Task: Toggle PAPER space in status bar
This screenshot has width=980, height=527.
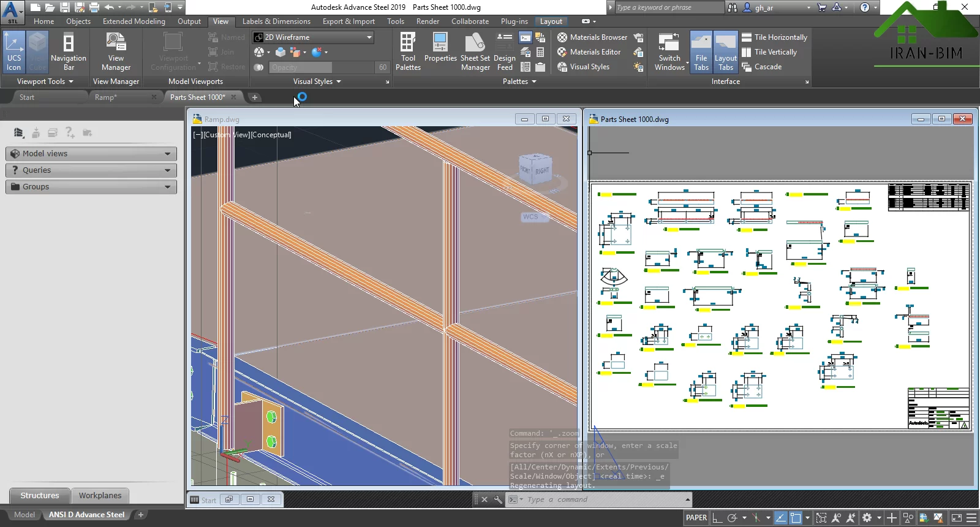Action: 696,518
